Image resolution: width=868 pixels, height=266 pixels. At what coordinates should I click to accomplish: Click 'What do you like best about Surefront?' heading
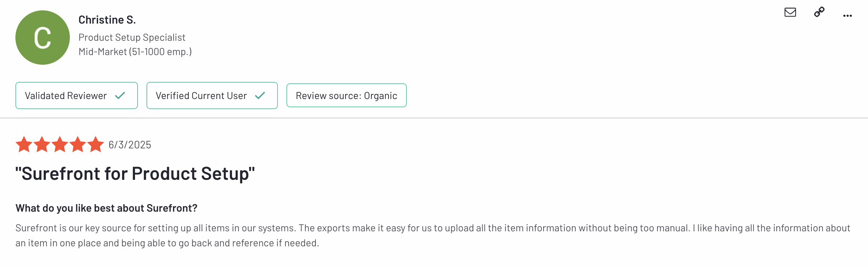[106, 208]
